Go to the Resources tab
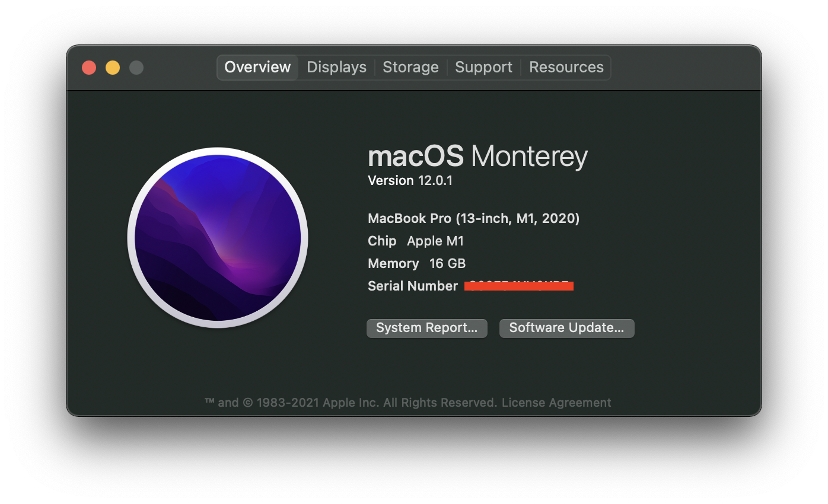828x504 pixels. tap(566, 68)
